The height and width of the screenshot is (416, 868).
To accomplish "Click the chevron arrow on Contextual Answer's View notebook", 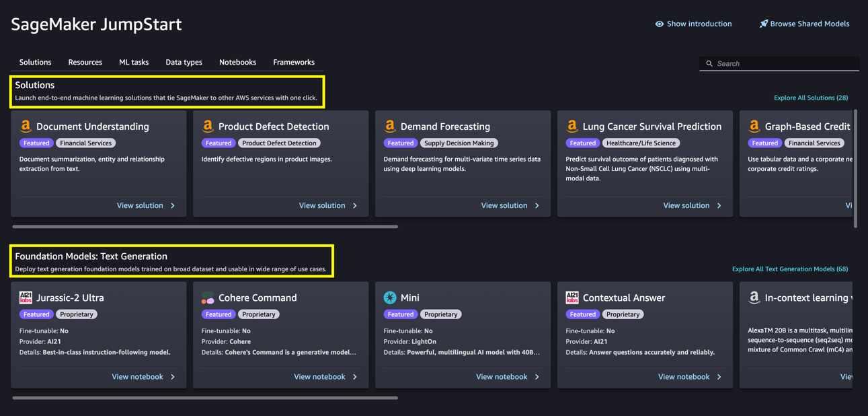I will pos(719,377).
